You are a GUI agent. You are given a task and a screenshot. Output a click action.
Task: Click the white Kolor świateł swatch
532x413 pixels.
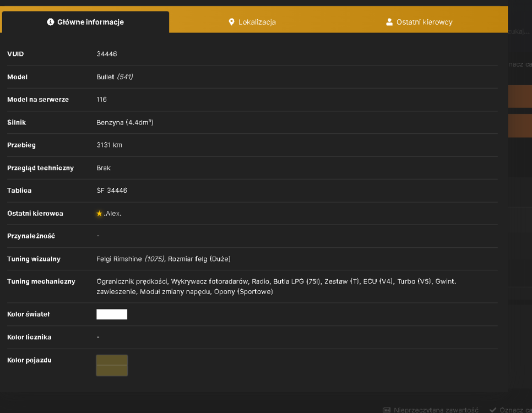[x=112, y=314]
